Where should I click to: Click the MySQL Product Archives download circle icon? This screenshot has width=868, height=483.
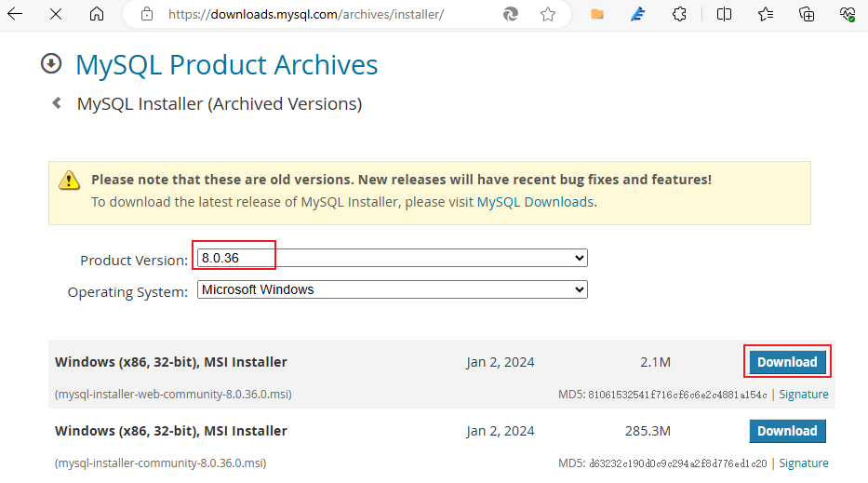coord(51,63)
